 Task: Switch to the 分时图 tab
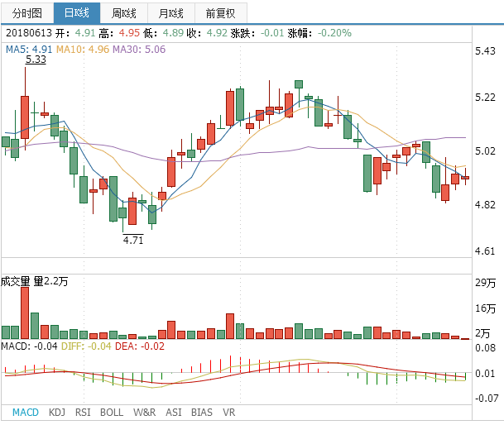pos(27,13)
